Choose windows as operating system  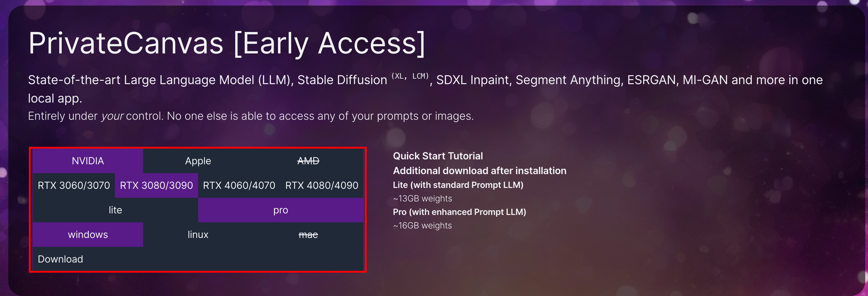pyautogui.click(x=88, y=235)
